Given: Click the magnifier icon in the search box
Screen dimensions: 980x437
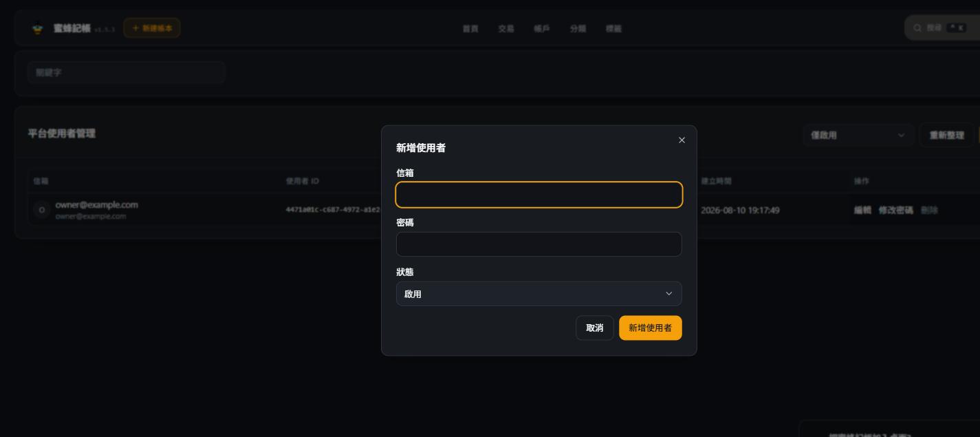Looking at the screenshot, I should tap(917, 28).
